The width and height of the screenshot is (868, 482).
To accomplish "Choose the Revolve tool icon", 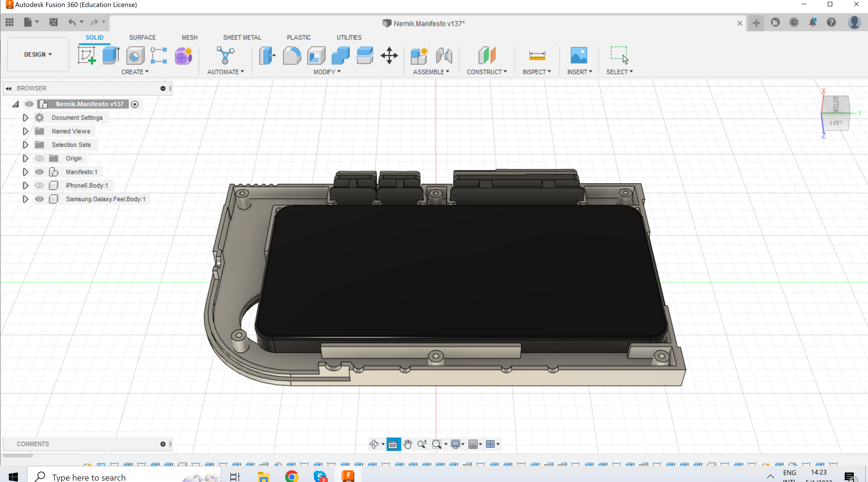I will point(135,55).
